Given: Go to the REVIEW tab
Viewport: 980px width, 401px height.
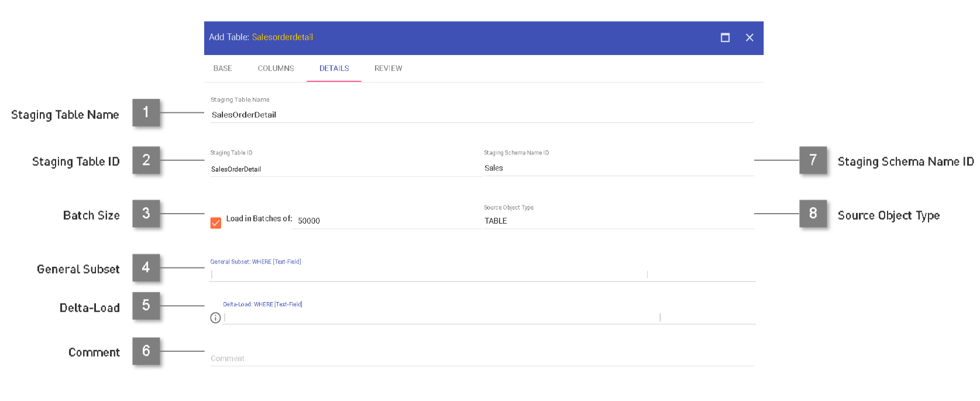Looking at the screenshot, I should [x=388, y=68].
